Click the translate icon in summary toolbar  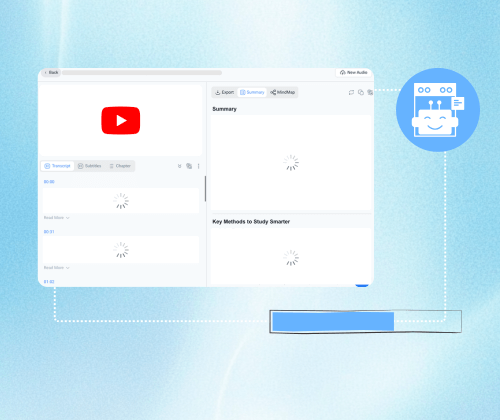click(x=370, y=92)
